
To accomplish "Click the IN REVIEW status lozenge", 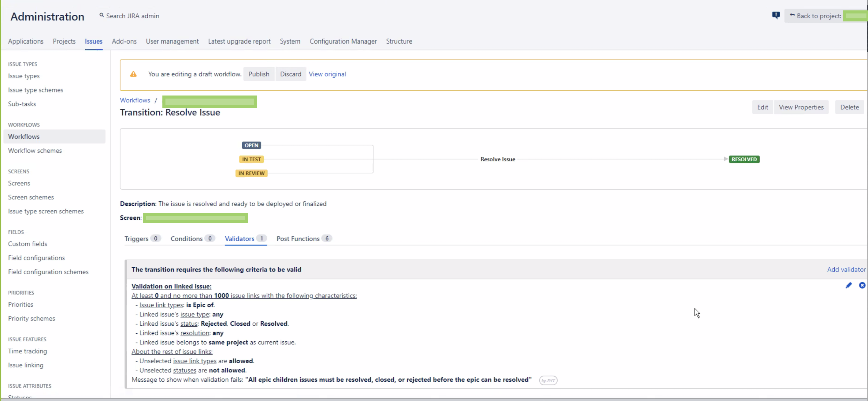I will pos(251,173).
